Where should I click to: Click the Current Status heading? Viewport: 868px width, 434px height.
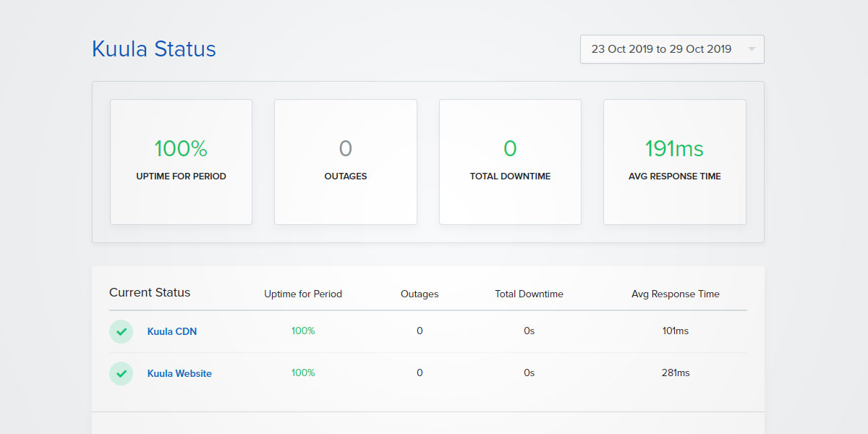(150, 292)
